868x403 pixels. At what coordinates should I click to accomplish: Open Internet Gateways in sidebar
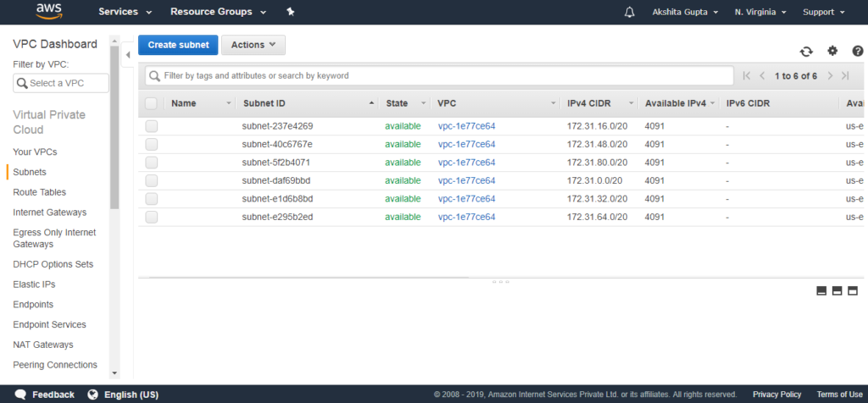50,213
